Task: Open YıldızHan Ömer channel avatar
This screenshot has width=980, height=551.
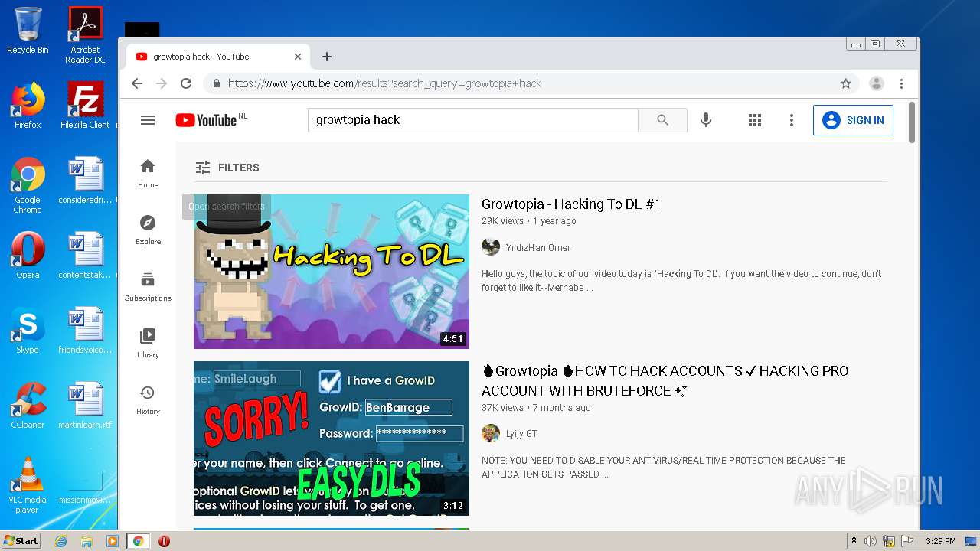Action: [x=491, y=247]
